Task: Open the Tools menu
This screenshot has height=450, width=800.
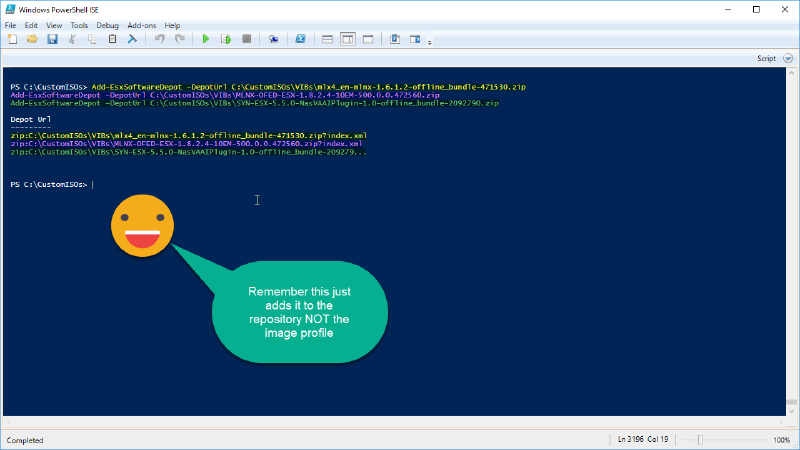Action: pyautogui.click(x=79, y=25)
